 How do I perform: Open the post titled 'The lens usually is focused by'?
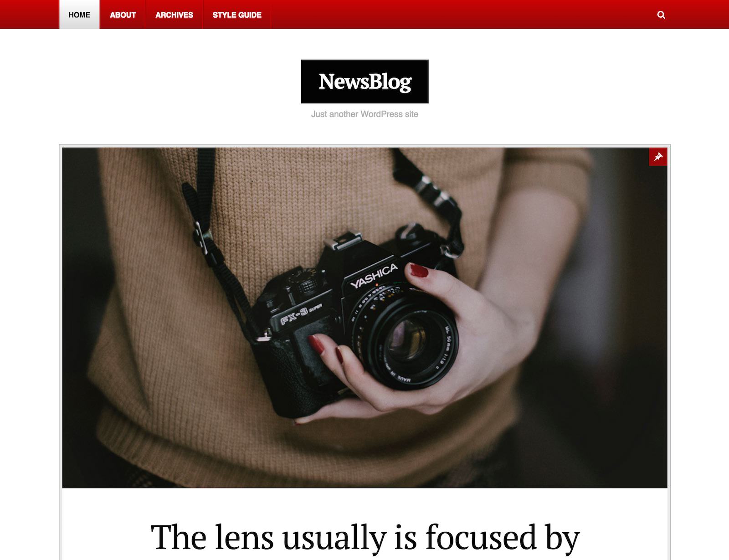[x=364, y=537]
